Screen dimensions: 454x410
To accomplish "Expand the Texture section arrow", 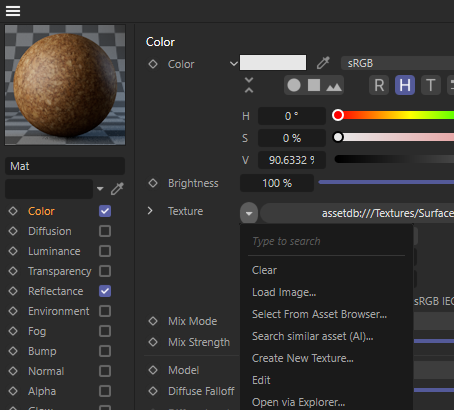I will [x=150, y=211].
